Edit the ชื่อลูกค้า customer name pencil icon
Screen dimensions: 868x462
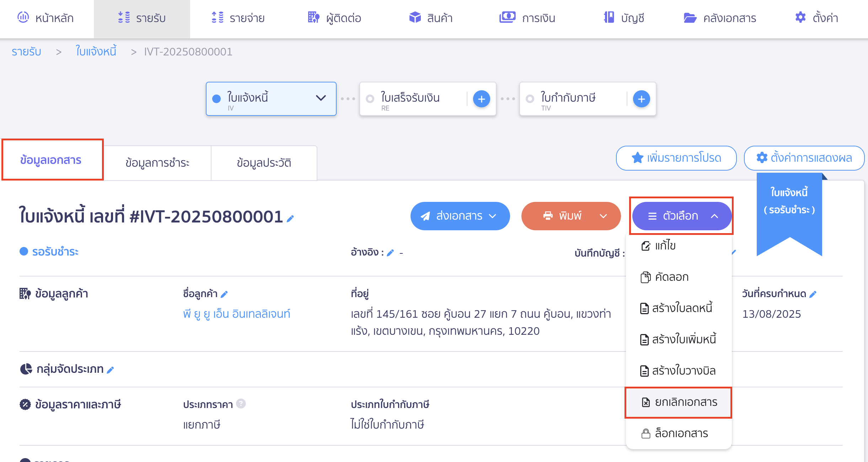(x=224, y=294)
